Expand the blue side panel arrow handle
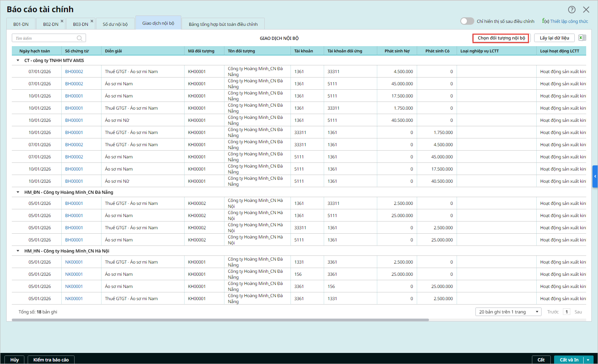This screenshot has width=598, height=364. coord(595,176)
